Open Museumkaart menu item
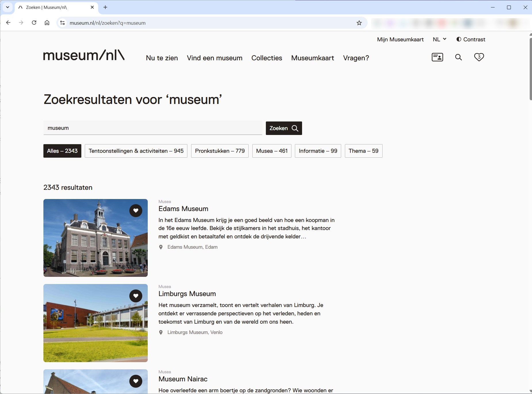The height and width of the screenshot is (394, 532). (313, 58)
